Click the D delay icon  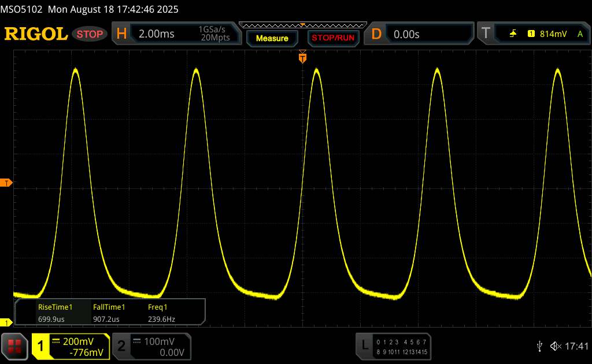(376, 34)
